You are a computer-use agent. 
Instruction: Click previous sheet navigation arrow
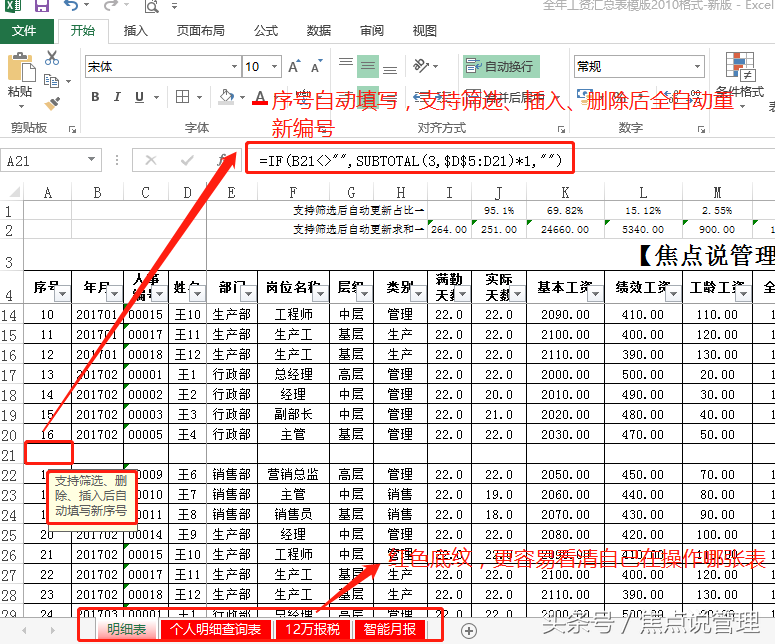pos(24,630)
